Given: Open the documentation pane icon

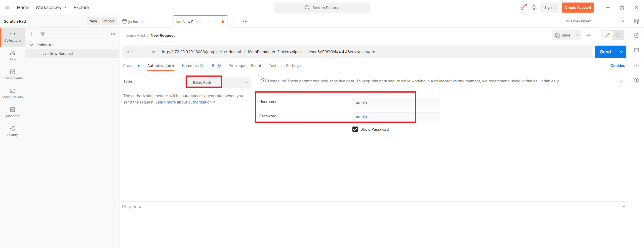Looking at the screenshot, I should (636, 35).
